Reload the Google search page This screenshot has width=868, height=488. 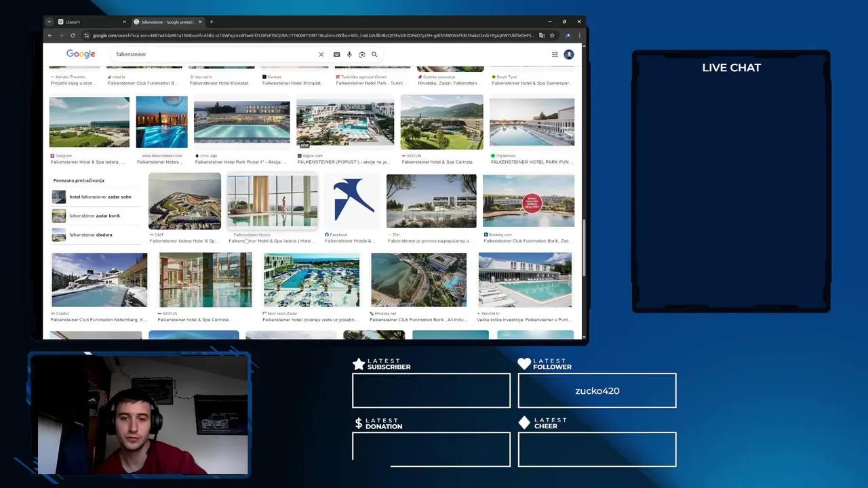(73, 35)
